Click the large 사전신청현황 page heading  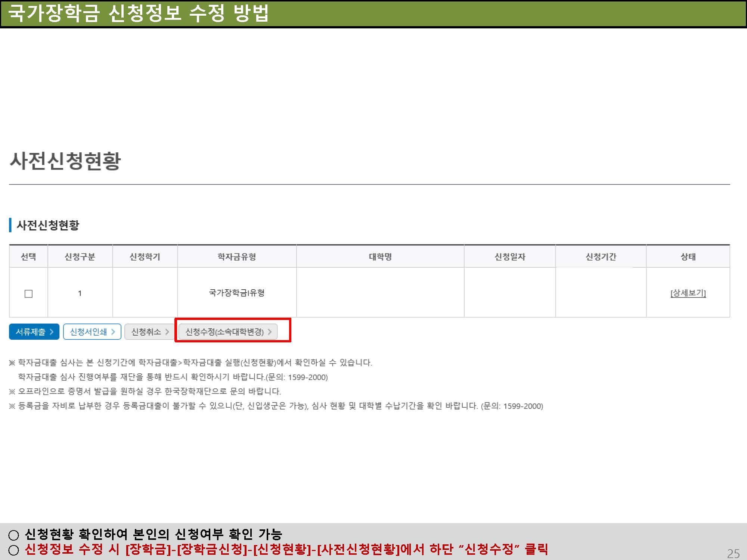pos(65,161)
